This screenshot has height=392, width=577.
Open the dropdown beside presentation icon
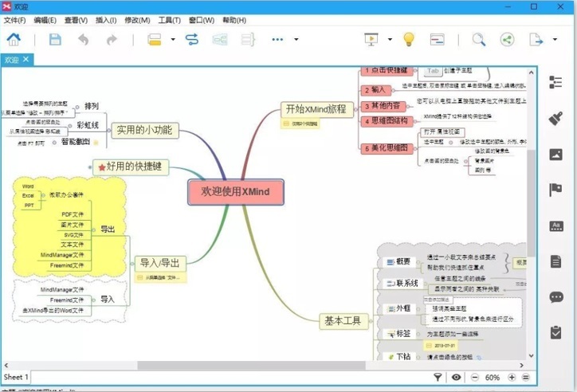coord(390,39)
